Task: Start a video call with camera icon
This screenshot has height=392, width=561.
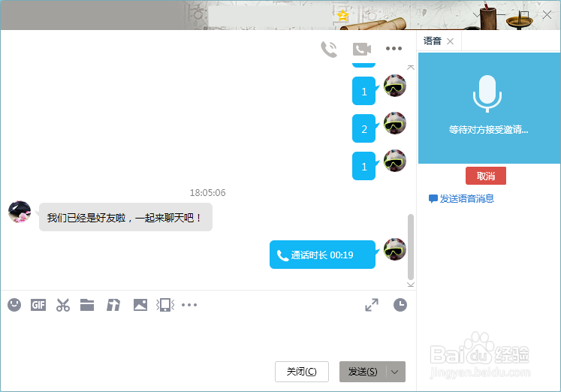Action: pos(362,49)
